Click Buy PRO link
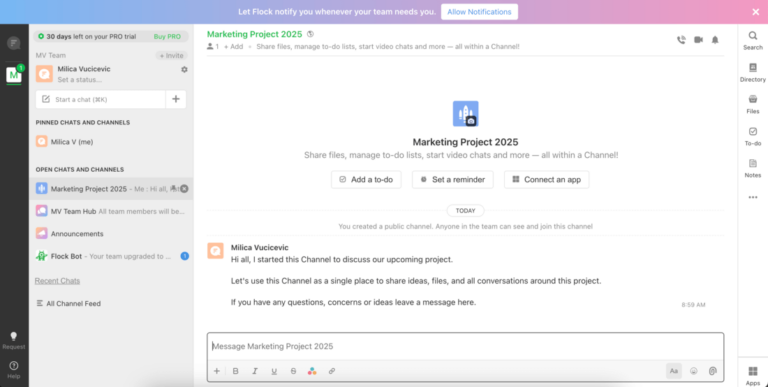 (x=167, y=36)
